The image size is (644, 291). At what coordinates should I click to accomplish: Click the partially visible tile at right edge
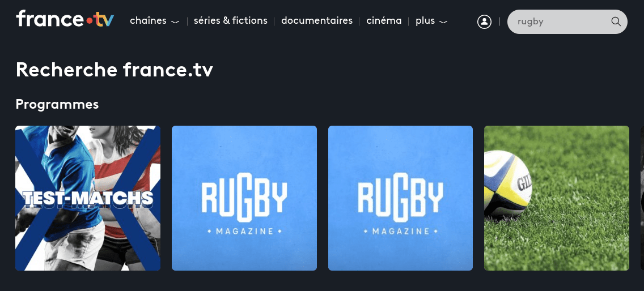(x=642, y=198)
